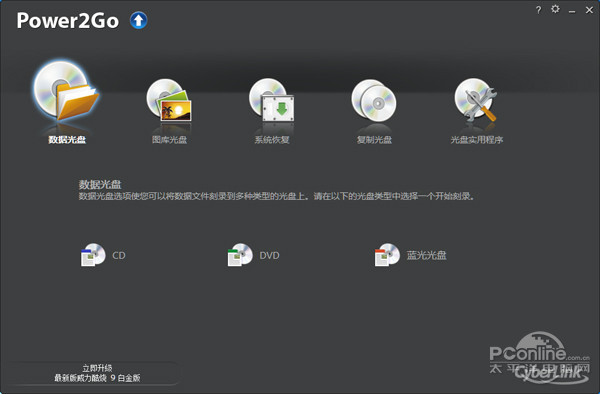Open settings with the gear icon
Screen dimensions: 600x394
(555, 9)
